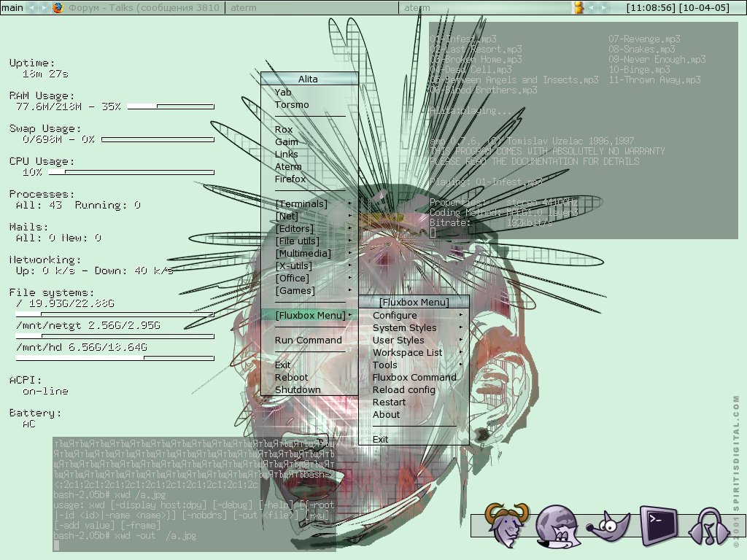The width and height of the screenshot is (747, 560).
Task: Expand the [Terminals] submenu
Action: tap(309, 204)
